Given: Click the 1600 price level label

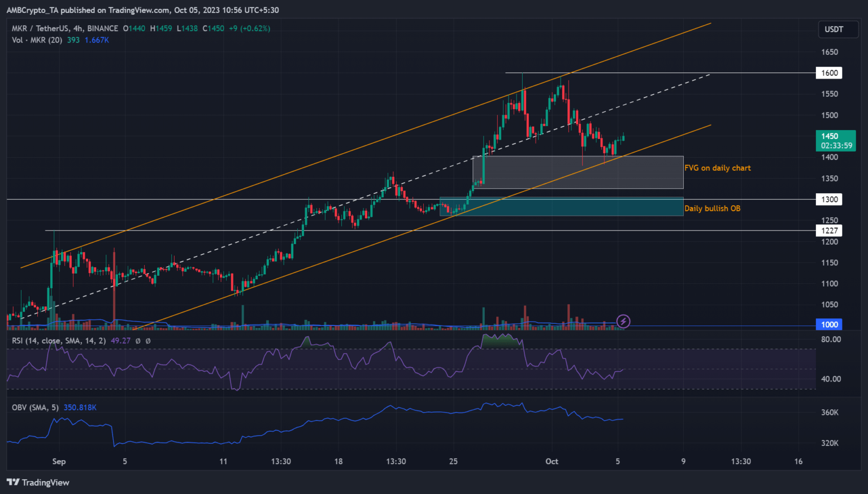Looking at the screenshot, I should (x=829, y=73).
